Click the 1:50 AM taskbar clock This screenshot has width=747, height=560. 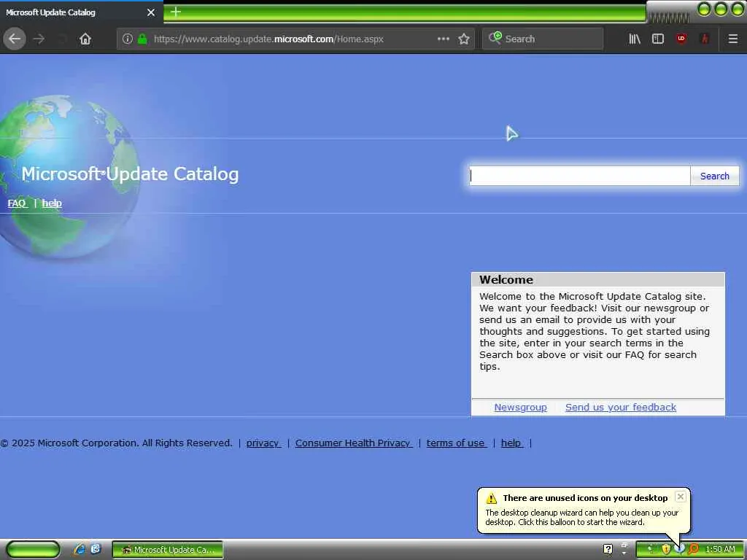(720, 549)
